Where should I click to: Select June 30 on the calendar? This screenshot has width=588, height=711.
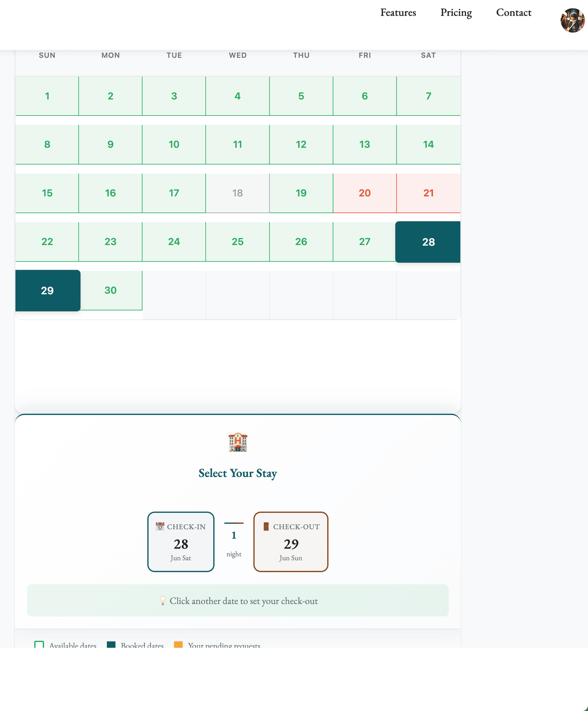(111, 290)
